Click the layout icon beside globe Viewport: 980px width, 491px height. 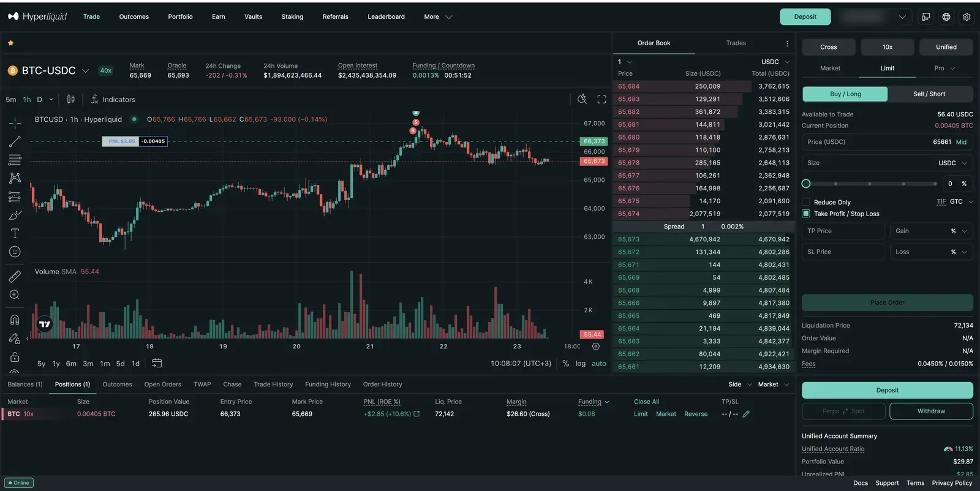925,17
